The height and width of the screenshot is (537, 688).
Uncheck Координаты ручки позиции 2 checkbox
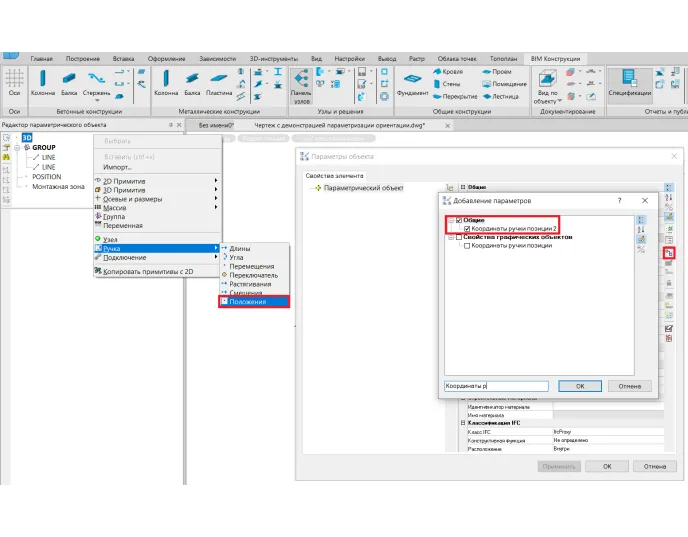[467, 229]
